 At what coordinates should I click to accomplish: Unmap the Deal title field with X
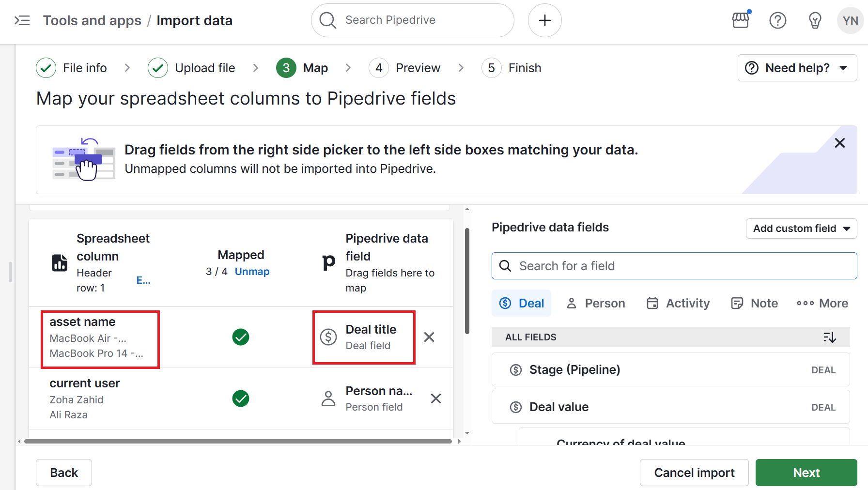[x=429, y=337]
